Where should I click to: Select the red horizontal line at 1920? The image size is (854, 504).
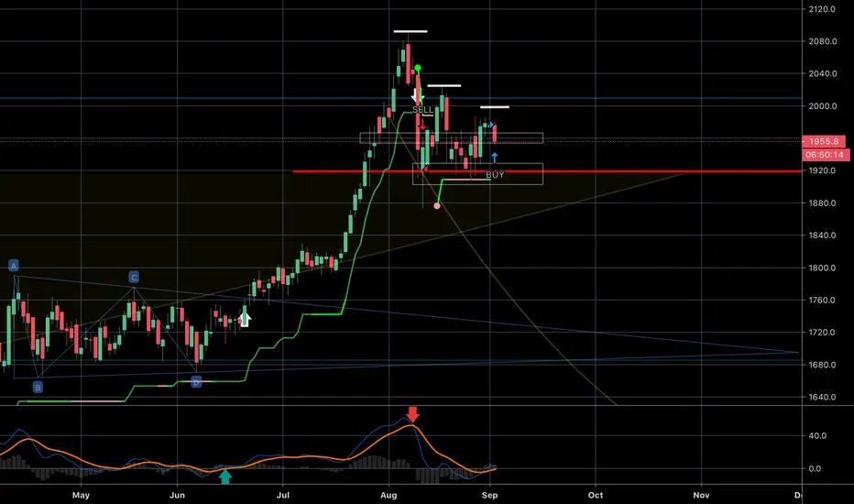point(547,171)
